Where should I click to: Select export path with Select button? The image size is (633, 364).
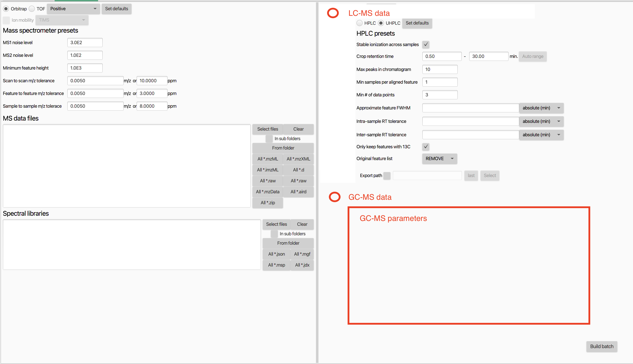(490, 175)
